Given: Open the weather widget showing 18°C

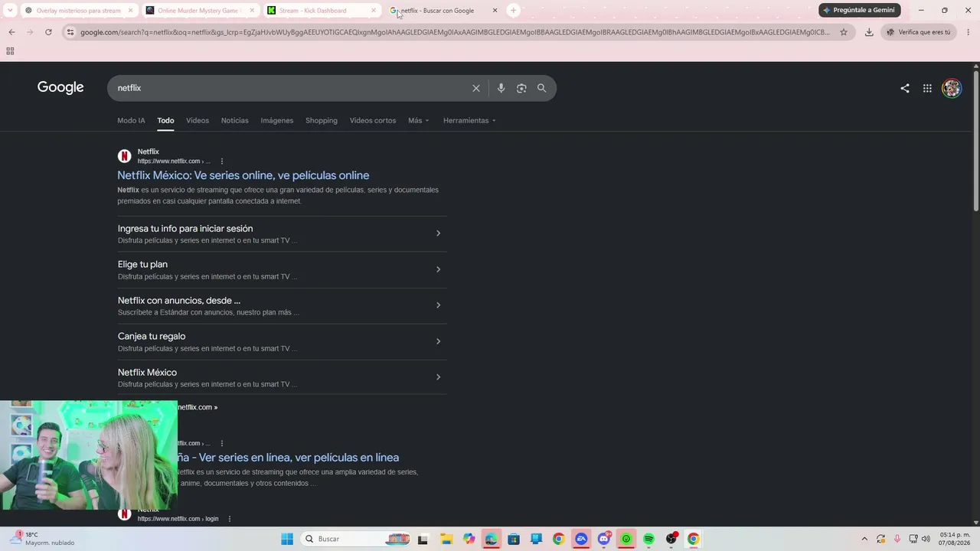Looking at the screenshot, I should [x=43, y=539].
